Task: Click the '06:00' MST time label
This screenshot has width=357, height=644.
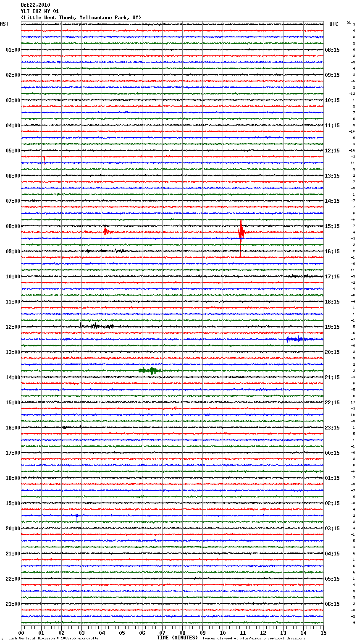Action: [13, 176]
